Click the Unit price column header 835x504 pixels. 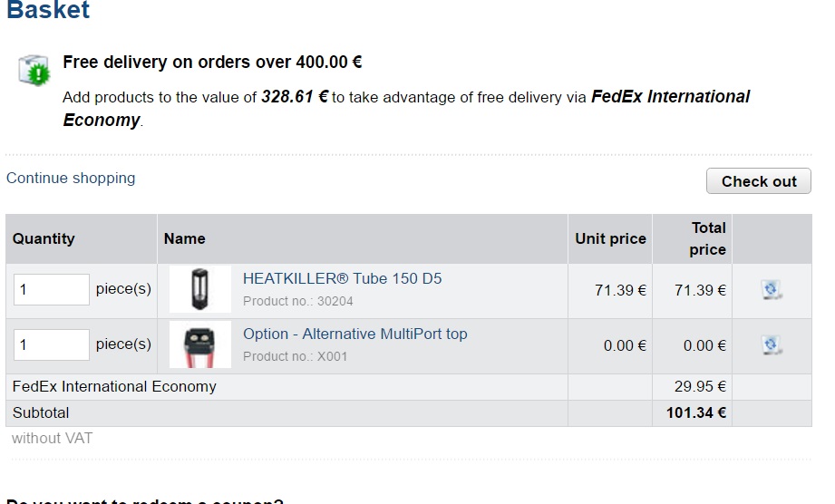pos(610,238)
